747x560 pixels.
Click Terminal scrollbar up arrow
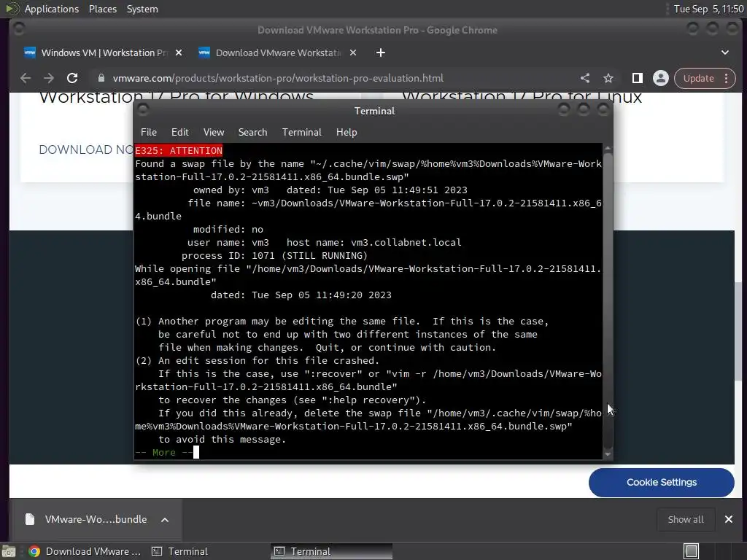pyautogui.click(x=608, y=149)
